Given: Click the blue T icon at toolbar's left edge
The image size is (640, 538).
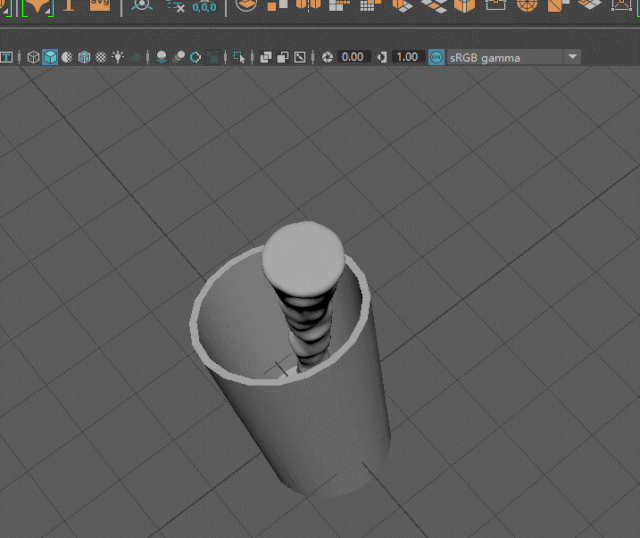Looking at the screenshot, I should pos(6,57).
